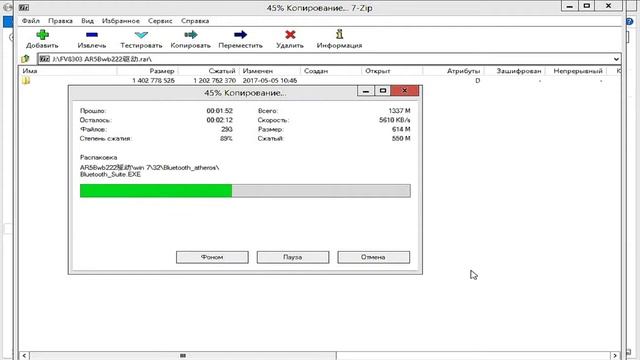
Task: Open the Сервис menu
Action: (x=160, y=21)
